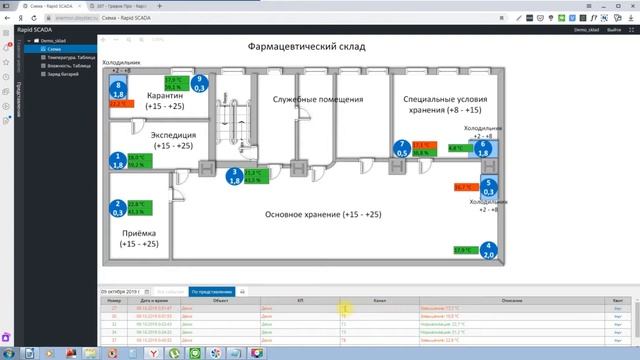Open browser downloads icon
The image size is (640, 360).
pos(631,18)
